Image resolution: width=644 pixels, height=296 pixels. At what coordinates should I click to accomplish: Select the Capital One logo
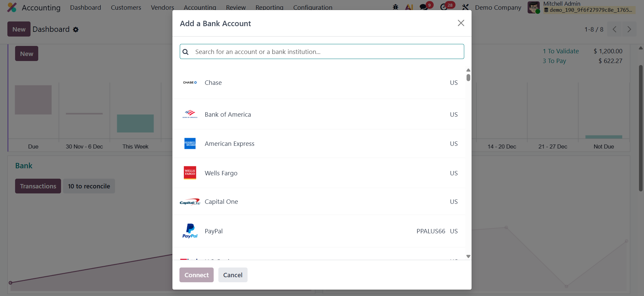190,202
